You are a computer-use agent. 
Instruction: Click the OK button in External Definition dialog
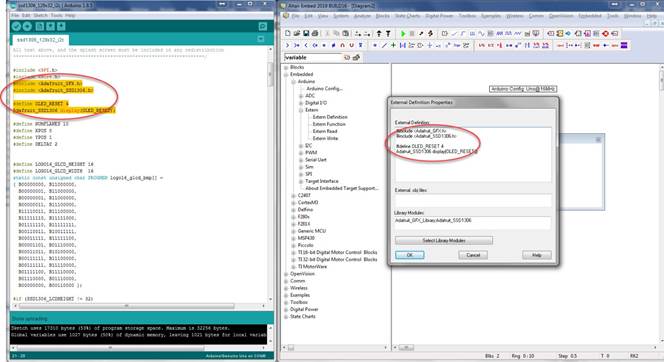click(409, 255)
